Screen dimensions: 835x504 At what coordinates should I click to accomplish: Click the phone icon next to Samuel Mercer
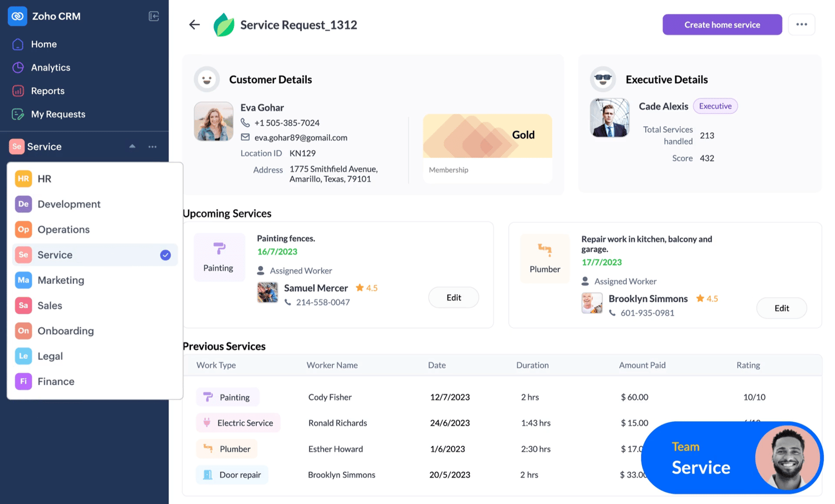click(288, 302)
